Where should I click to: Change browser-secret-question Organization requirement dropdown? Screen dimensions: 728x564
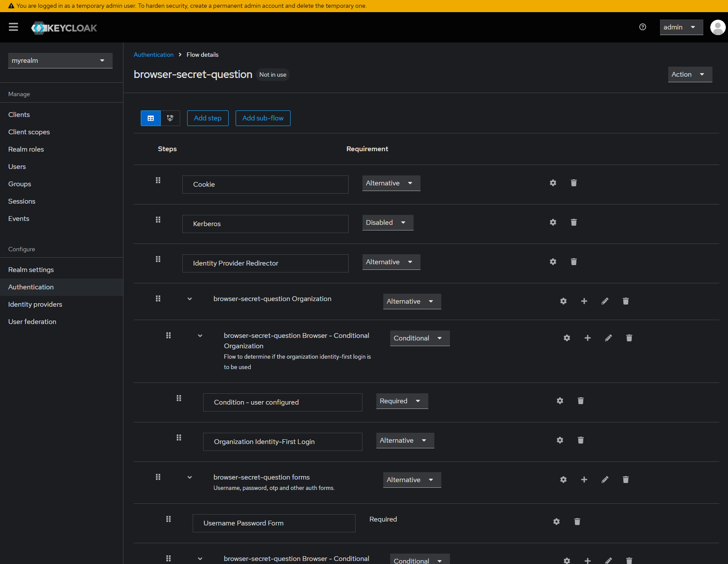coord(412,301)
